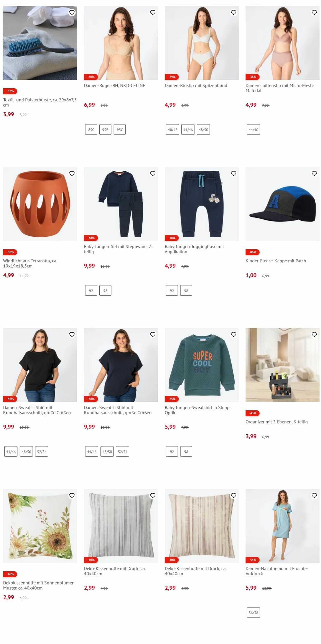Click heart on Kinder-Fleece-Kappe mit Patch
The width and height of the screenshot is (321, 644).
click(314, 174)
